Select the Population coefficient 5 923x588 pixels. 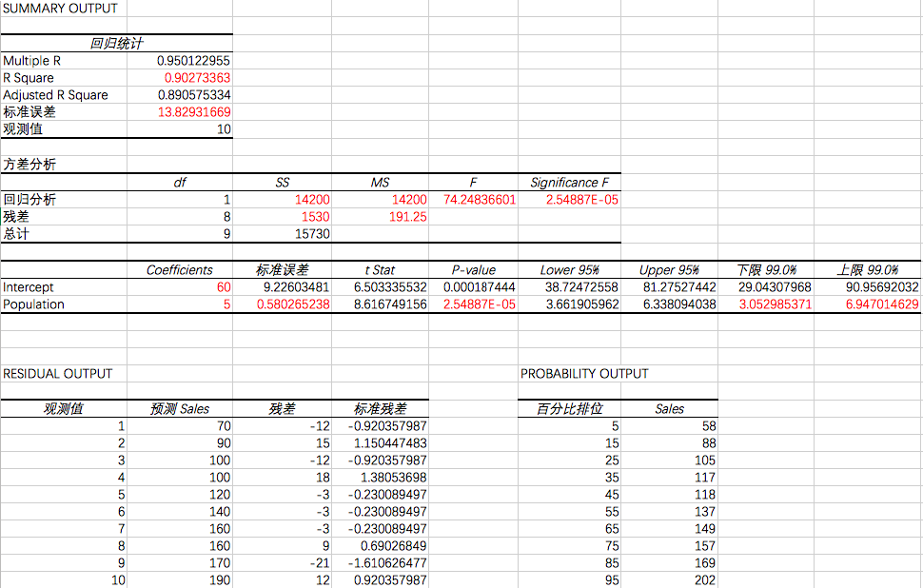(226, 304)
